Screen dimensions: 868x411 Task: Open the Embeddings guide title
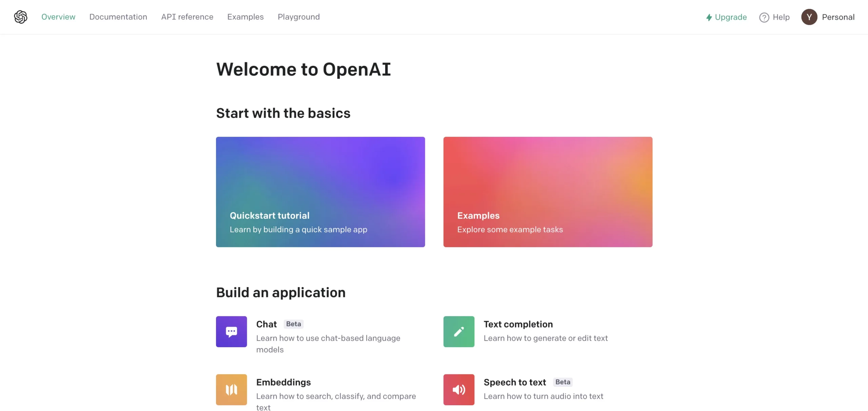[x=283, y=382]
